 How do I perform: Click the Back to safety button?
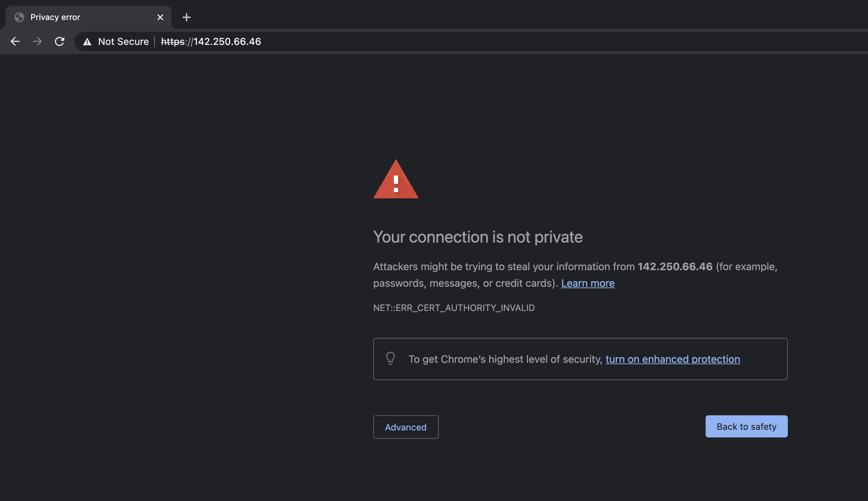pyautogui.click(x=746, y=426)
